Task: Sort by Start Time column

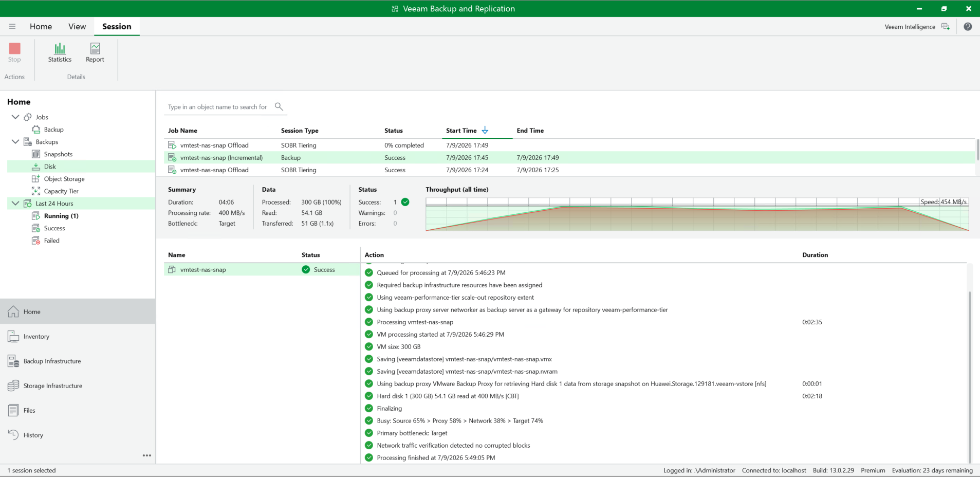Action: 461,131
